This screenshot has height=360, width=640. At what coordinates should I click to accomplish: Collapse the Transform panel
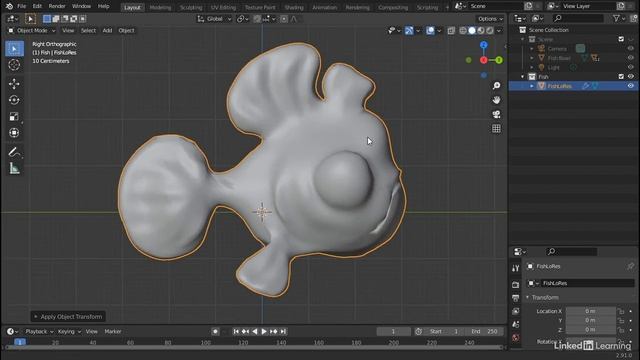(x=527, y=297)
